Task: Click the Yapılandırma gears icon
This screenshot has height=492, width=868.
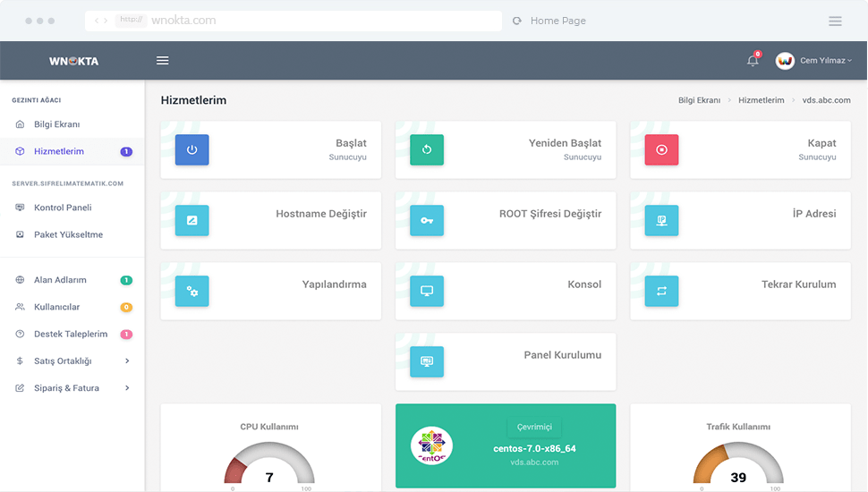Action: 191,291
